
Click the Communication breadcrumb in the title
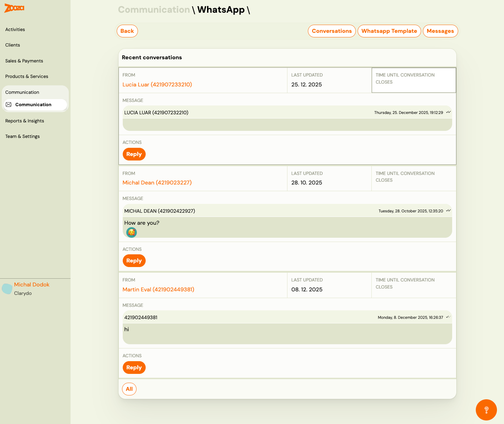[154, 10]
